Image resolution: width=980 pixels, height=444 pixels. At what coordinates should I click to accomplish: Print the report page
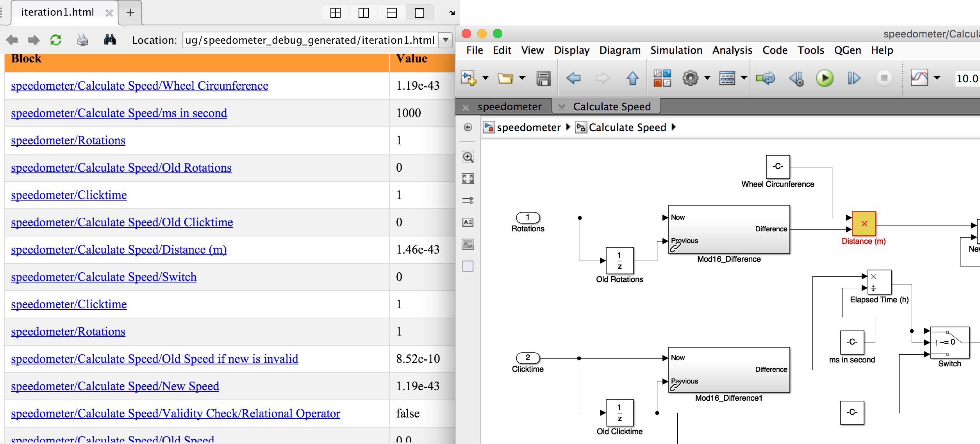coord(82,40)
